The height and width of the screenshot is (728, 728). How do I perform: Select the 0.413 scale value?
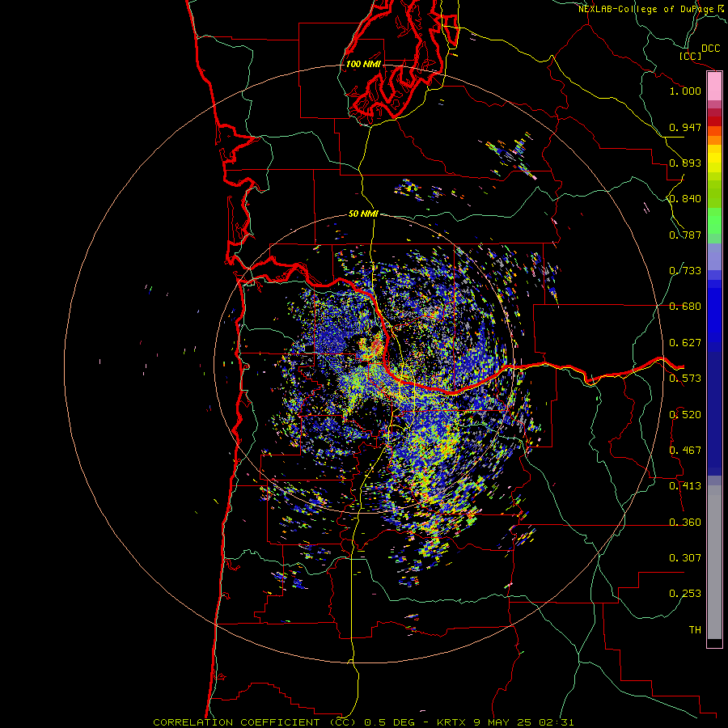pyautogui.click(x=685, y=486)
